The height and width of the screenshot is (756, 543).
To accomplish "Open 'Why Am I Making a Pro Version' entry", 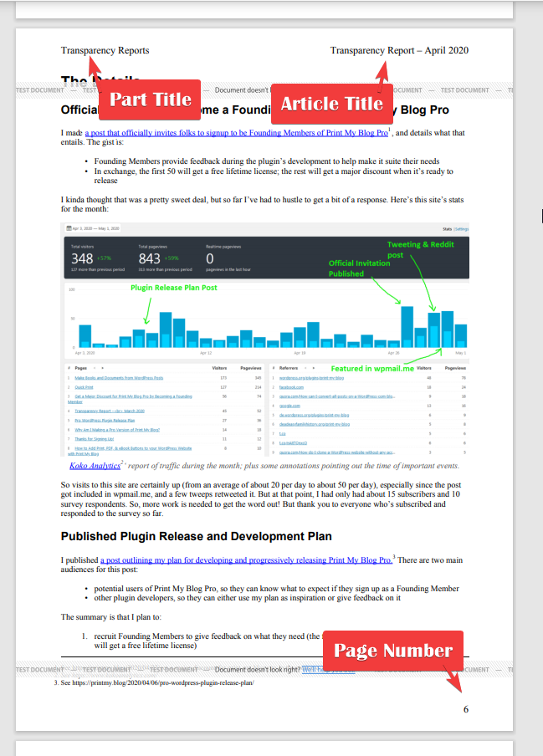I will coord(117,430).
